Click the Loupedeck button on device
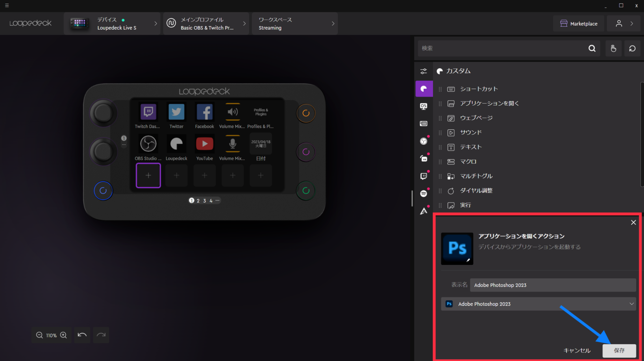This screenshot has width=644, height=361. coord(177,144)
